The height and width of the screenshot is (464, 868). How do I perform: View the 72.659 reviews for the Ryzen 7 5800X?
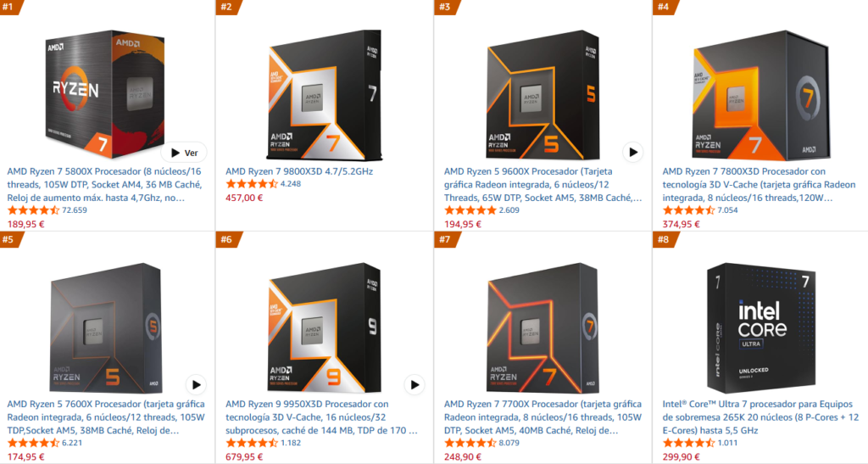pos(75,210)
